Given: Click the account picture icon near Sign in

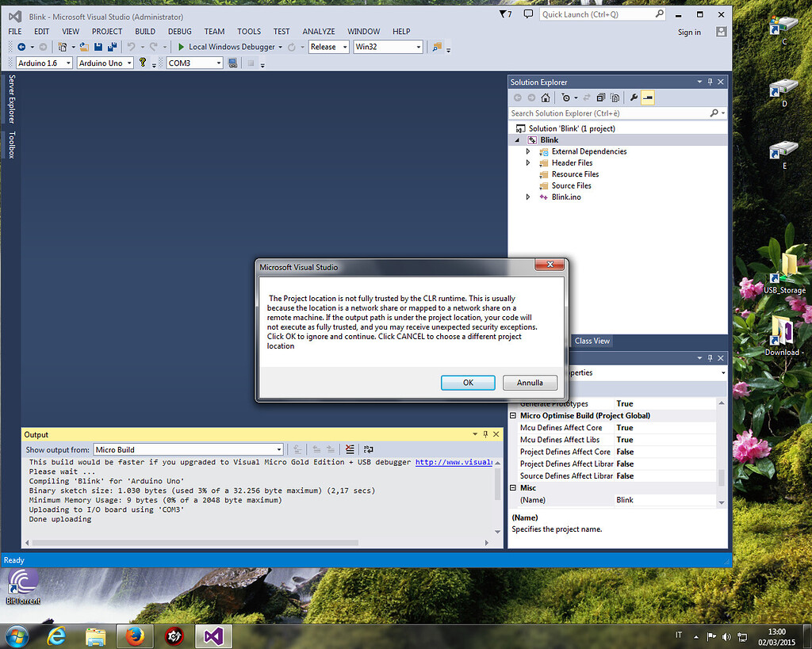Looking at the screenshot, I should [721, 32].
